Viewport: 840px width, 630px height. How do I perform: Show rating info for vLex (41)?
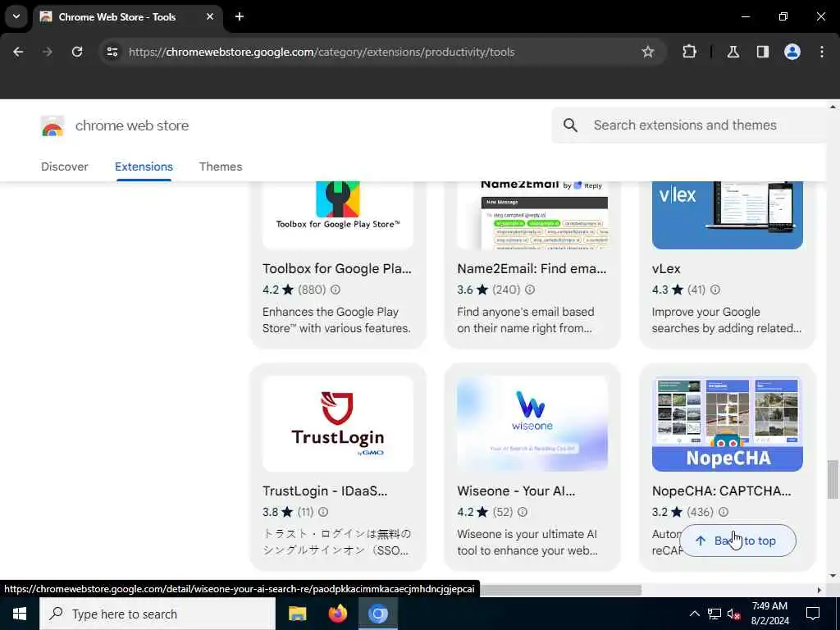click(x=715, y=290)
